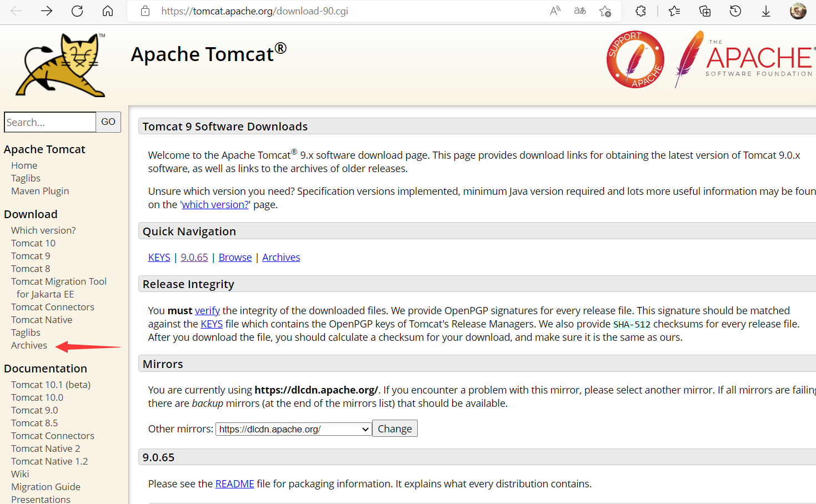Open the README file link
This screenshot has width=816, height=504.
tap(234, 483)
